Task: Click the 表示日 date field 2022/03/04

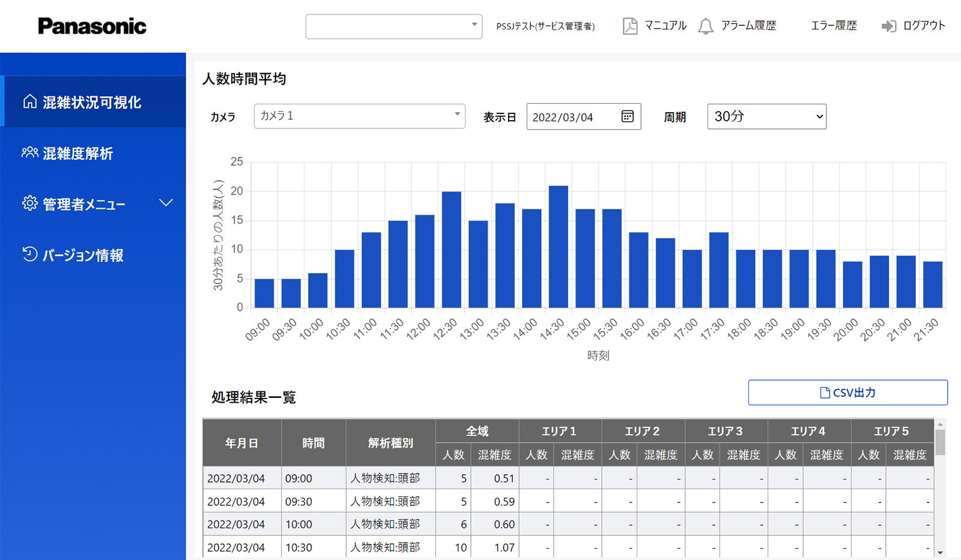Action: [x=563, y=117]
